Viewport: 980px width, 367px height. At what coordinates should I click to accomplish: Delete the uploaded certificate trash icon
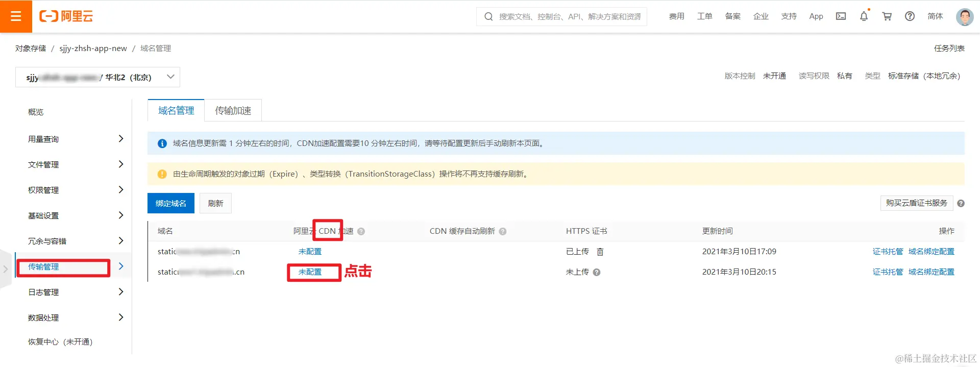tap(600, 252)
